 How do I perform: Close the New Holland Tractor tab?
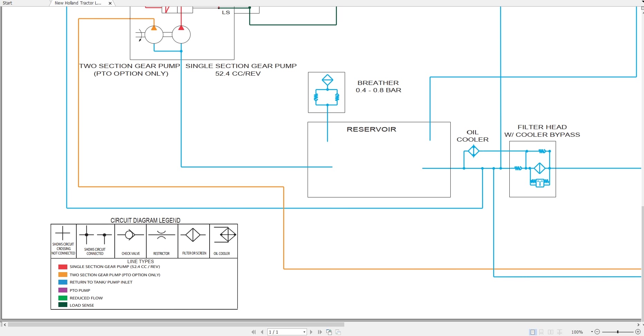[x=110, y=3]
